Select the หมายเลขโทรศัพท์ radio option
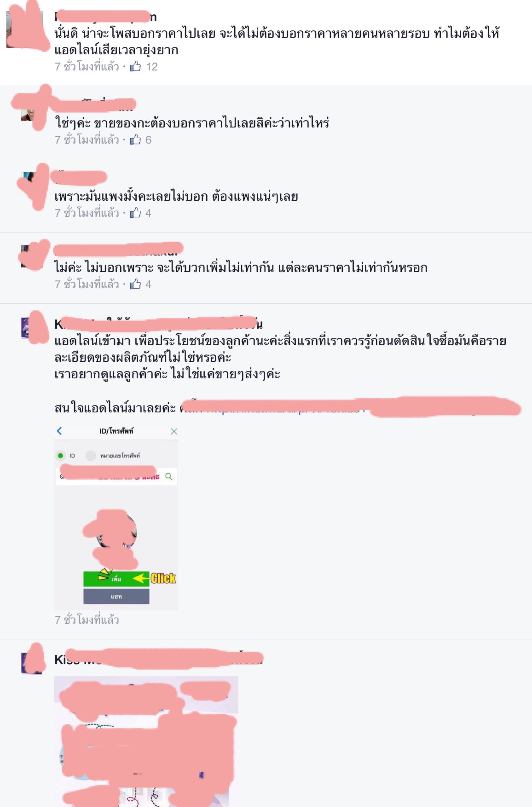Image resolution: width=532 pixels, height=807 pixels. pyautogui.click(x=91, y=456)
